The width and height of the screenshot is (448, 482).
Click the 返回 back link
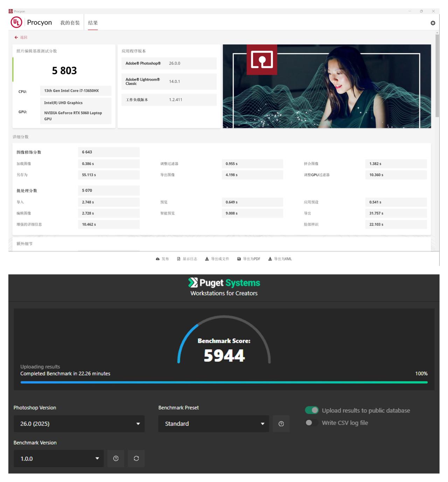click(x=21, y=37)
